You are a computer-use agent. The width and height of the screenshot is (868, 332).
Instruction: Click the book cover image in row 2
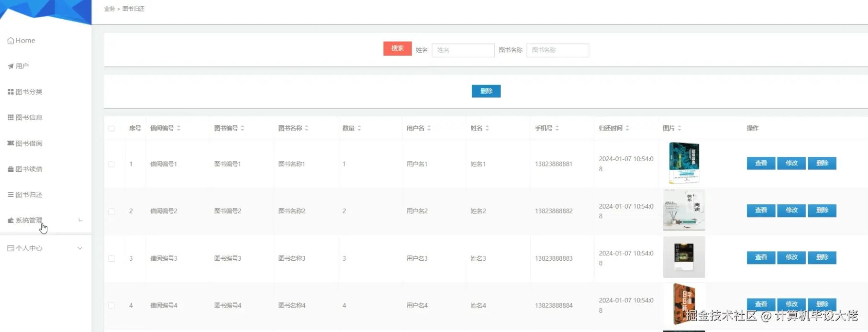(684, 210)
